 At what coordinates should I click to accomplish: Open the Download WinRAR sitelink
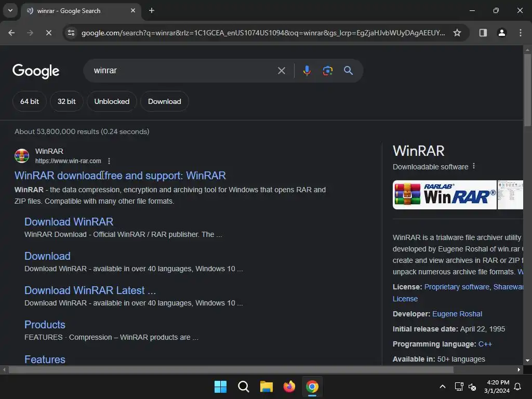(69, 221)
